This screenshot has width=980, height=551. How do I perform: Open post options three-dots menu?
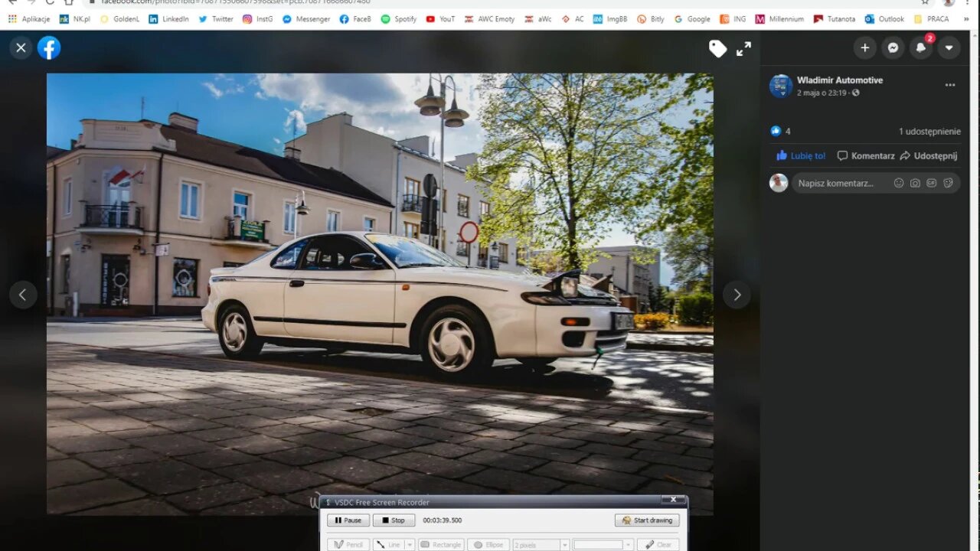pos(950,85)
